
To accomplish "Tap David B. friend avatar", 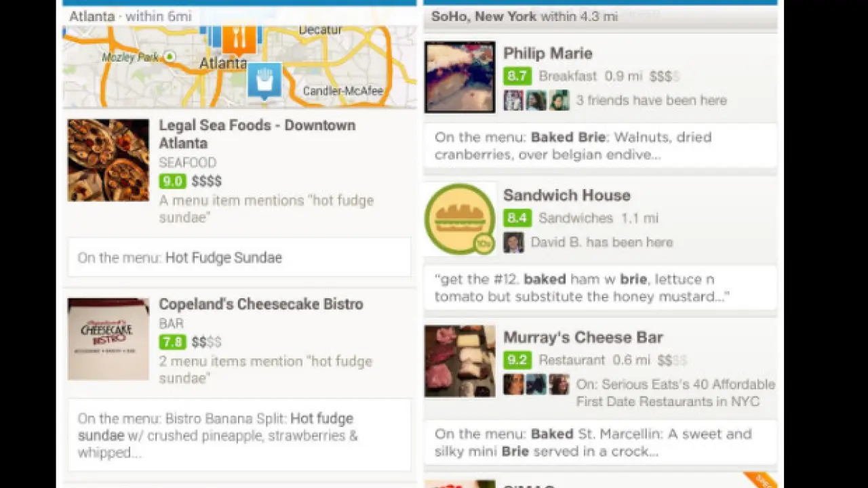I will [513, 242].
